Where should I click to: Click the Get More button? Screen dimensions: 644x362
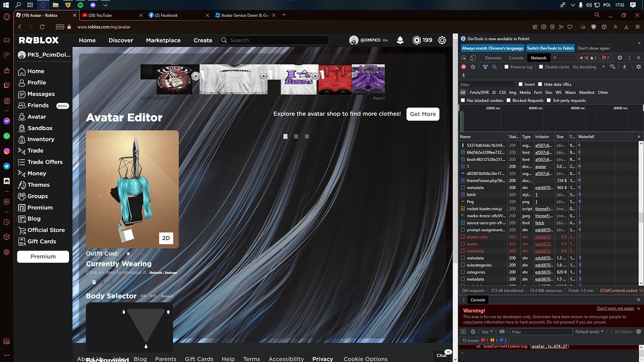(422, 114)
